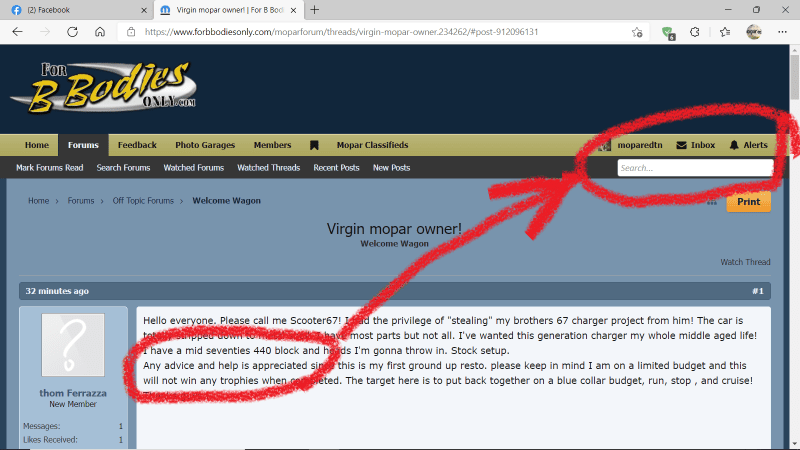Go back with the browser back arrow
800x450 pixels.
[x=17, y=32]
